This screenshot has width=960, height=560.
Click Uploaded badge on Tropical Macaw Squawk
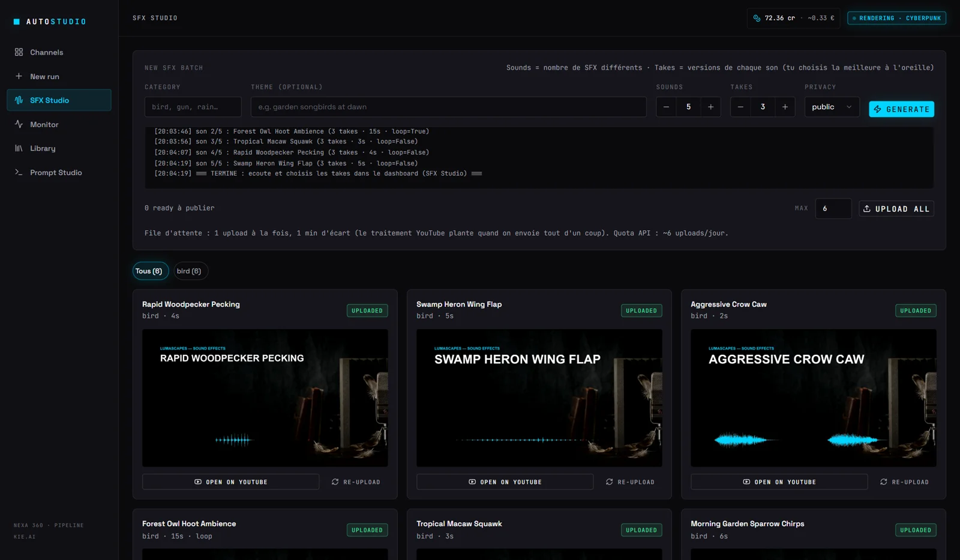tap(641, 530)
